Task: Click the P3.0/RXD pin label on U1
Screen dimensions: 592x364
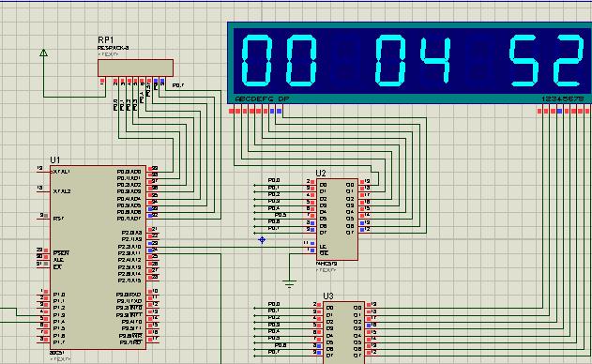Action: click(x=129, y=295)
